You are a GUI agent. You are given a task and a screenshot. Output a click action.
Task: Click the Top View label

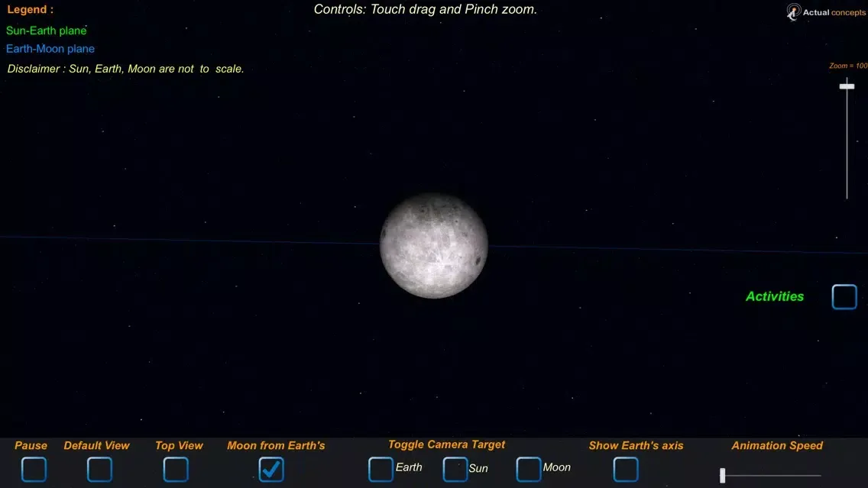pos(179,445)
